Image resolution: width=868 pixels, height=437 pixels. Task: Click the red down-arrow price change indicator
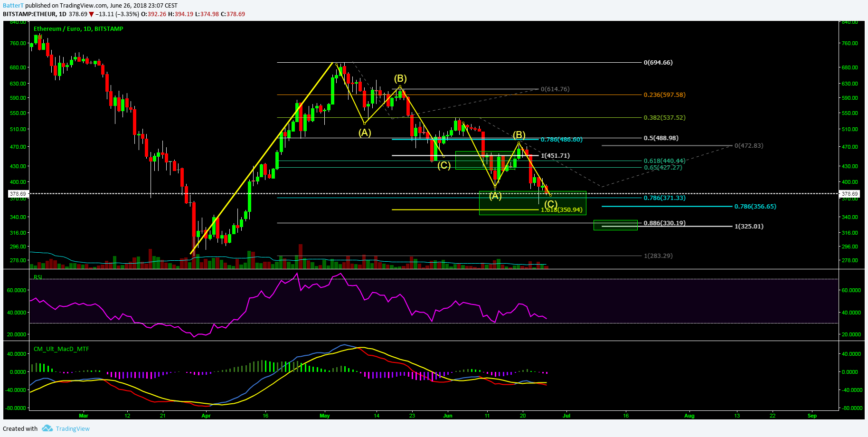pyautogui.click(x=92, y=14)
